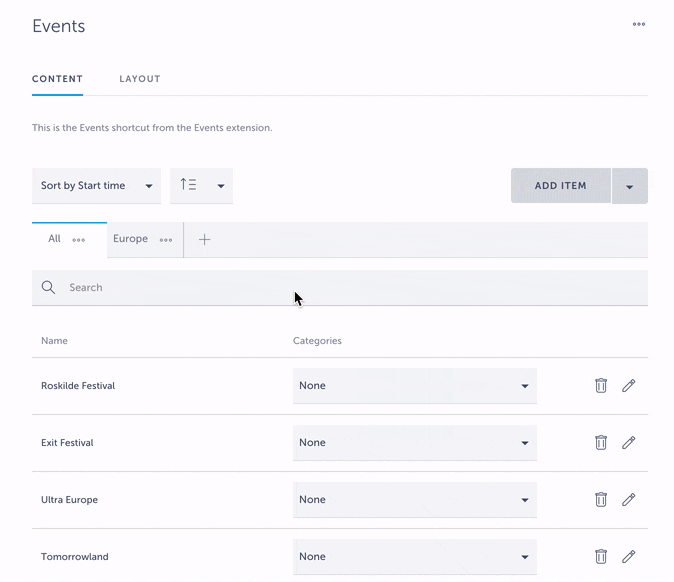Click trash icon for Exit Festival

tap(601, 443)
